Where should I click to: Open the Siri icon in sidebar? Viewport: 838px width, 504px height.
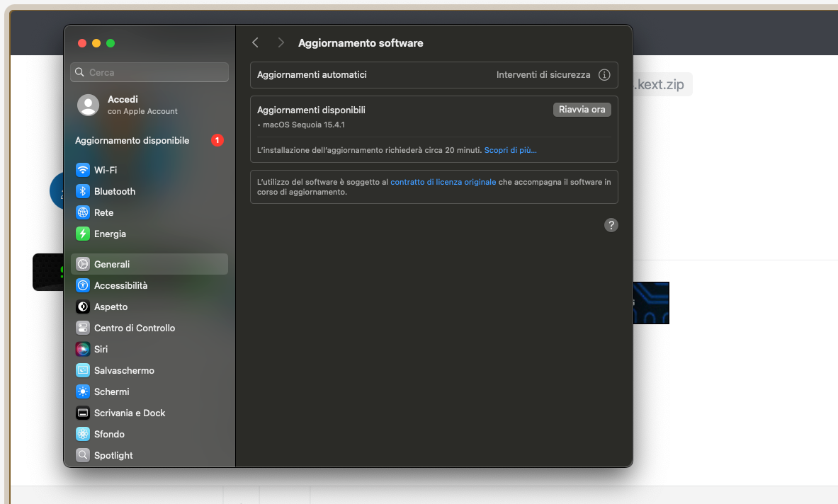(x=83, y=349)
